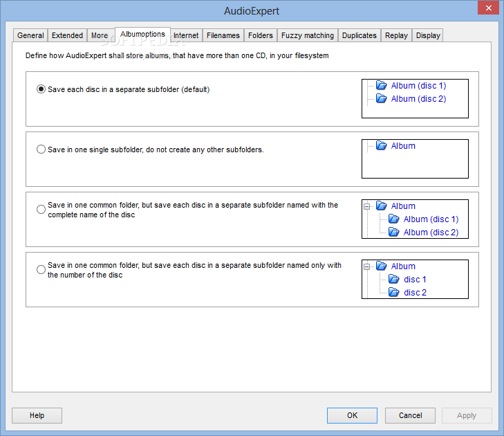Click the parent Album folder icon in the fourth preview
Image resolution: width=504 pixels, height=436 pixels.
tap(381, 266)
